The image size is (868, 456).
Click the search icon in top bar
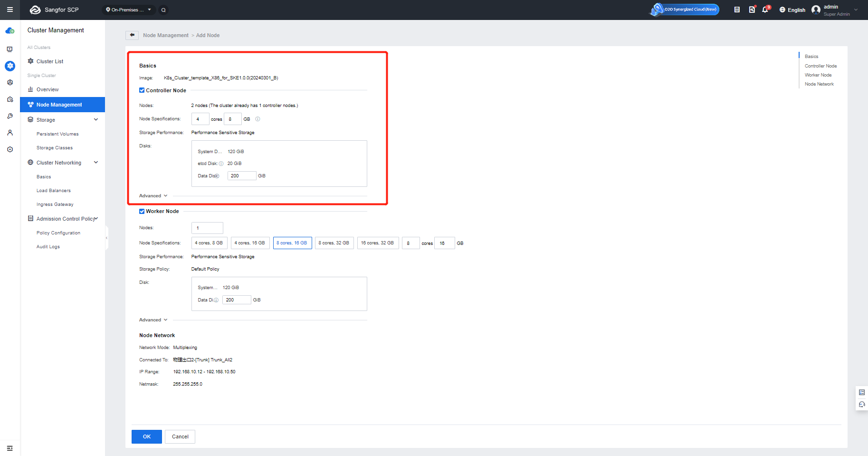pos(163,10)
